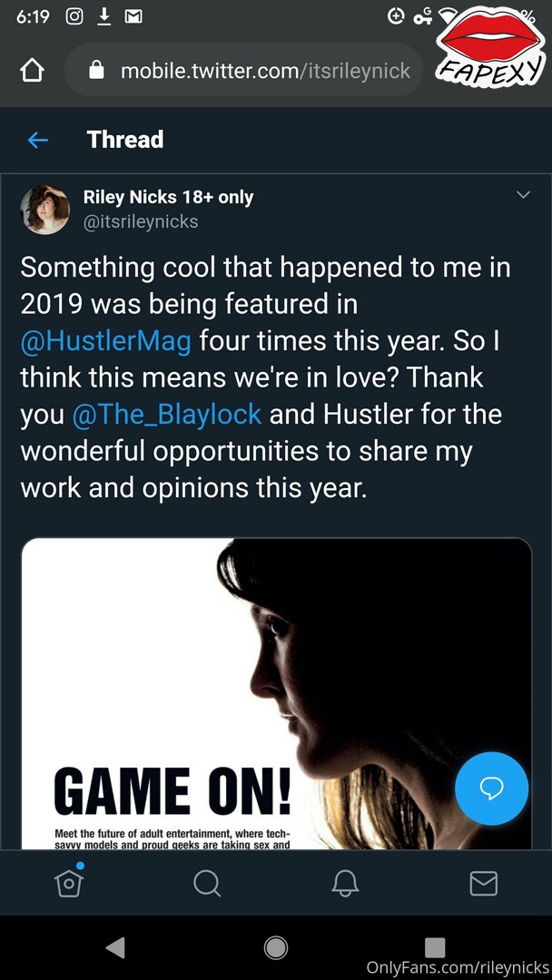Expand the tweet options chevron
552x980 pixels.
pyautogui.click(x=523, y=194)
